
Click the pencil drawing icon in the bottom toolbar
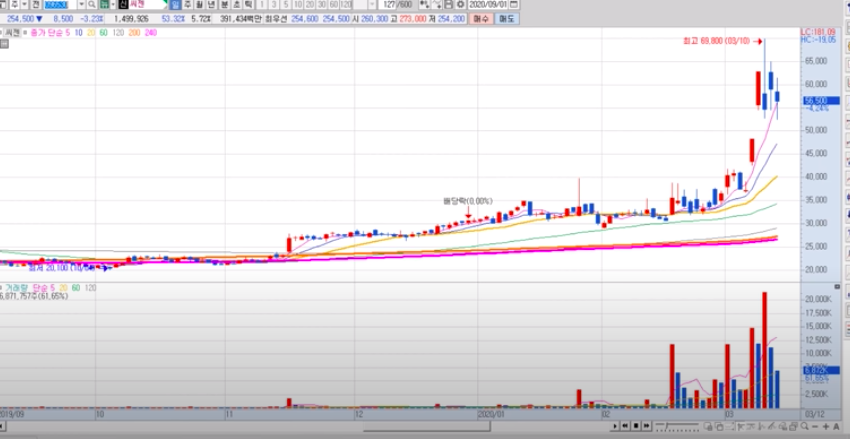[x=772, y=426]
